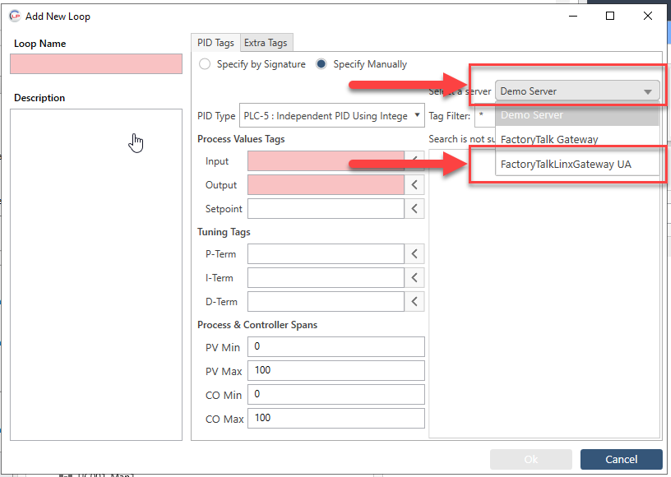Click the PV Max value field
Screen dimensions: 671x477
pyautogui.click(x=336, y=370)
